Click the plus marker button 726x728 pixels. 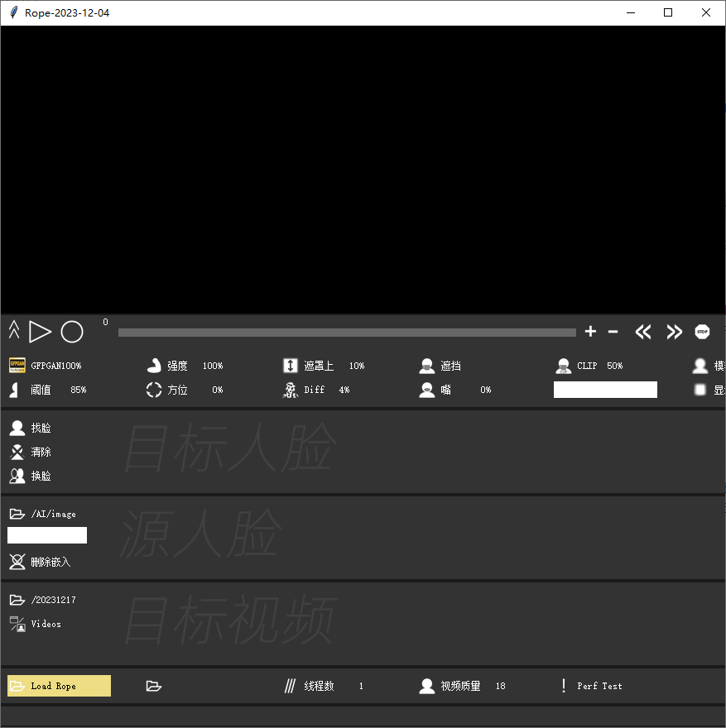pos(590,332)
